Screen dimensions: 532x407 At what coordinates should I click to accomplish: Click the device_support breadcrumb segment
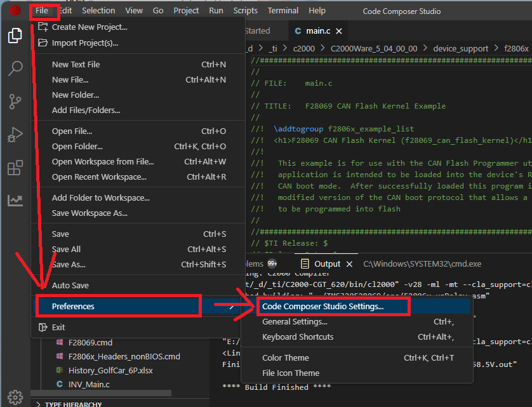[460, 49]
